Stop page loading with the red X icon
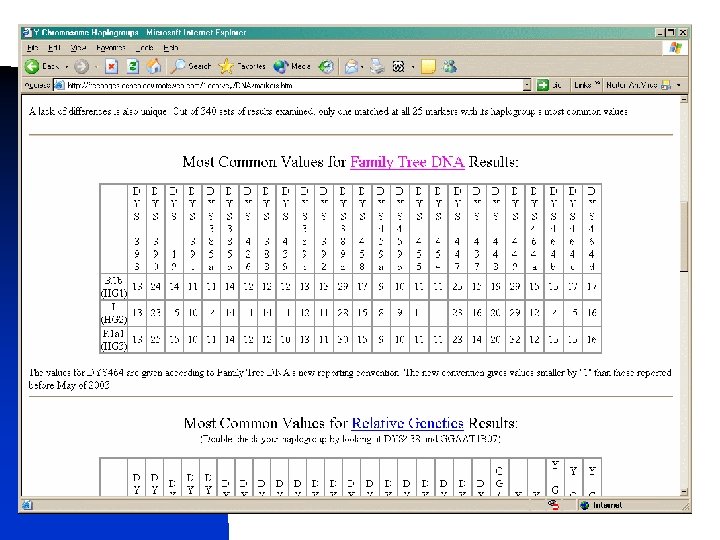Image resolution: width=720 pixels, height=540 pixels. tap(111, 67)
